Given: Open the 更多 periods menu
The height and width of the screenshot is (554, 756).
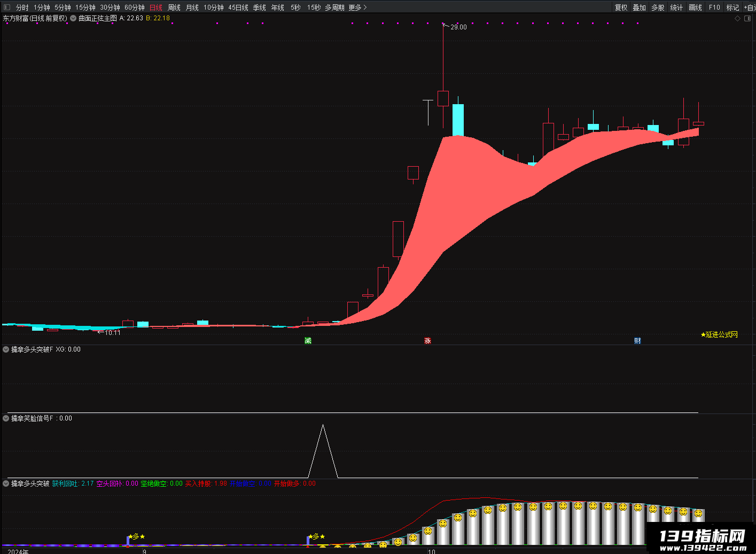Looking at the screenshot, I should pyautogui.click(x=357, y=7).
